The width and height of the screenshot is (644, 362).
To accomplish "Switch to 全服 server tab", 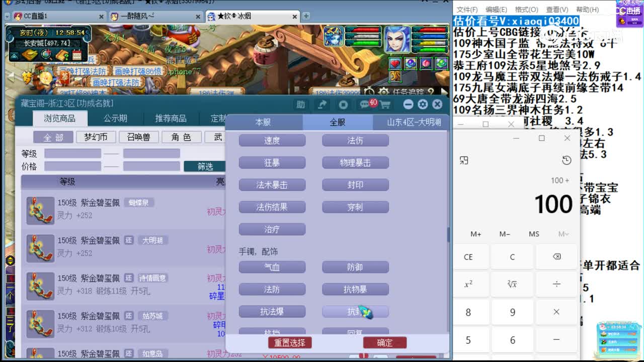I will [x=338, y=122].
